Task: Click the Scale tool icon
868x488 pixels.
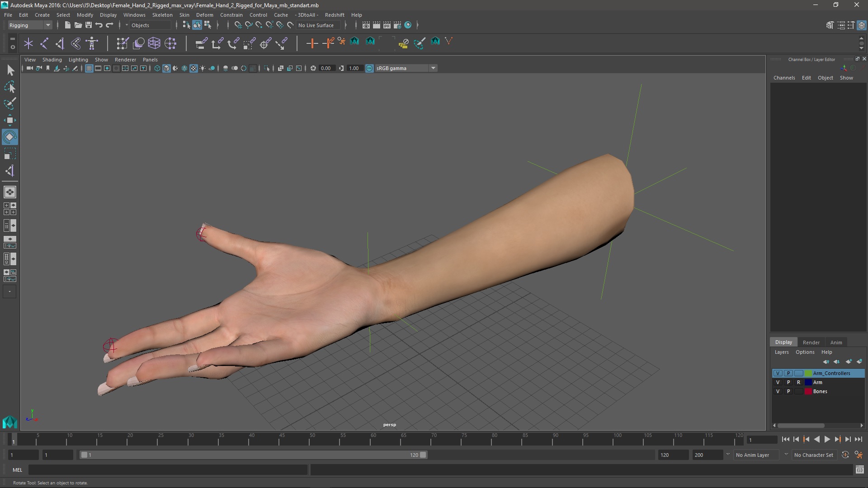Action: [x=10, y=154]
